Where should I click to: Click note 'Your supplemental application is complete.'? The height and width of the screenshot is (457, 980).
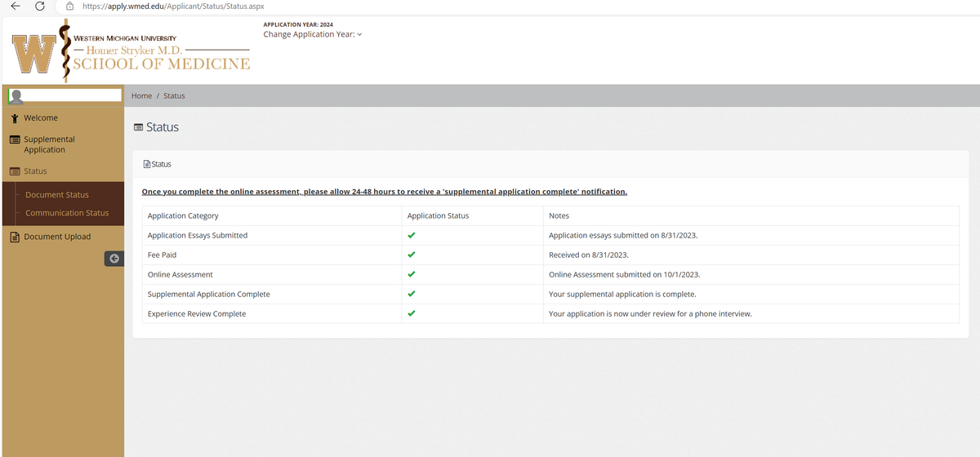pyautogui.click(x=622, y=295)
